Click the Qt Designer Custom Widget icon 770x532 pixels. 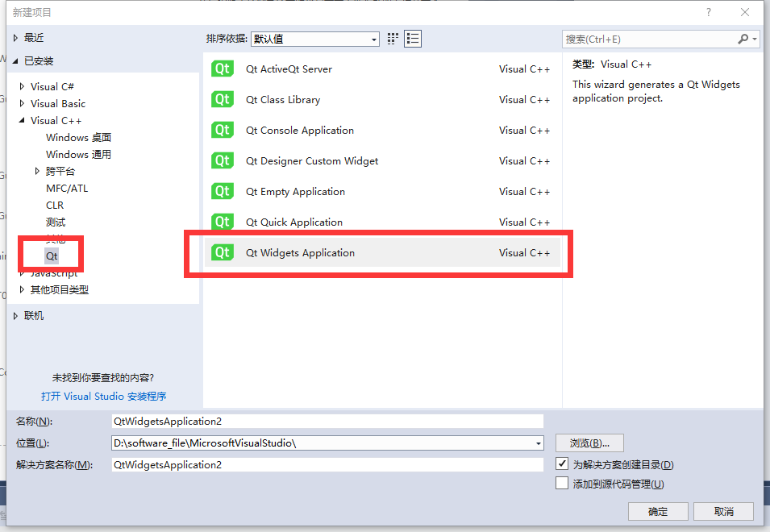point(222,160)
